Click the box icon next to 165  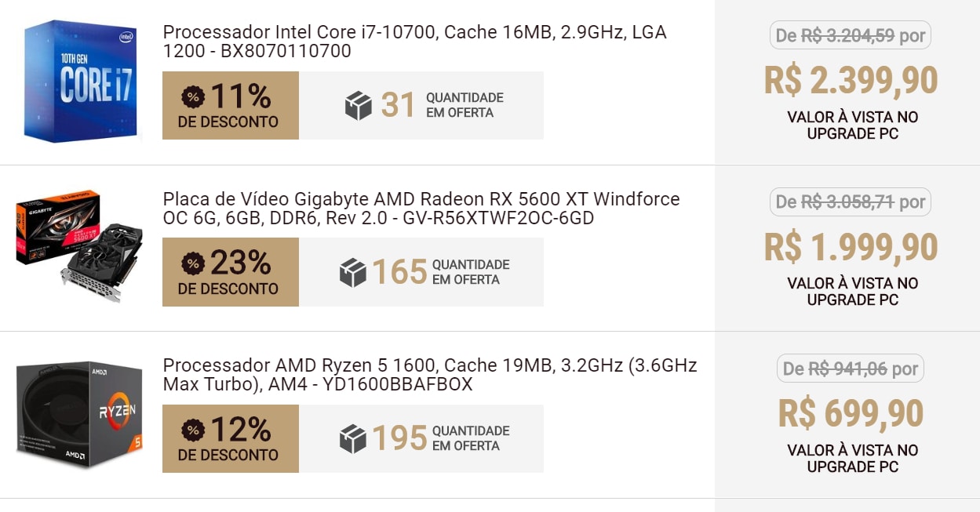coord(353,273)
